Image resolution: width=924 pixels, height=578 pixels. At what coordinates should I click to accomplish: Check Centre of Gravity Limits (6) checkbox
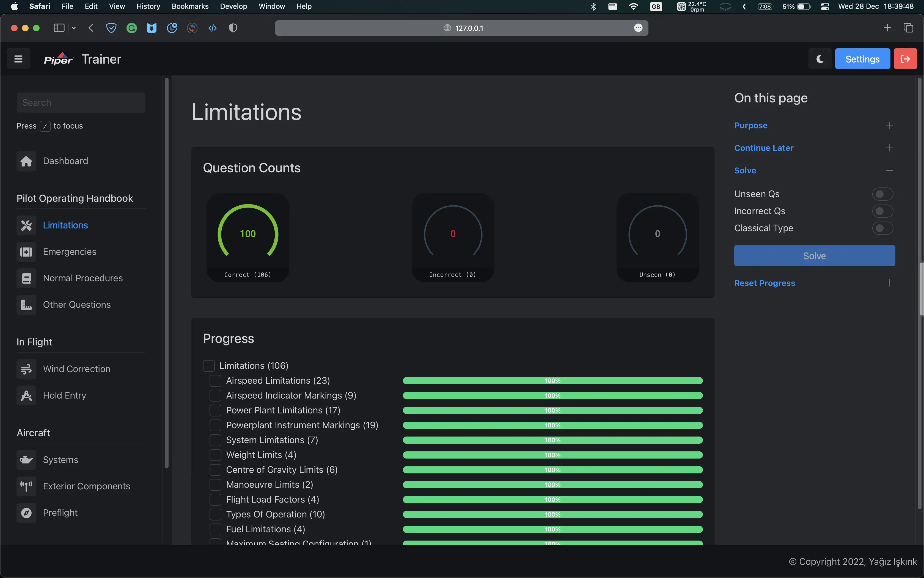click(x=215, y=470)
